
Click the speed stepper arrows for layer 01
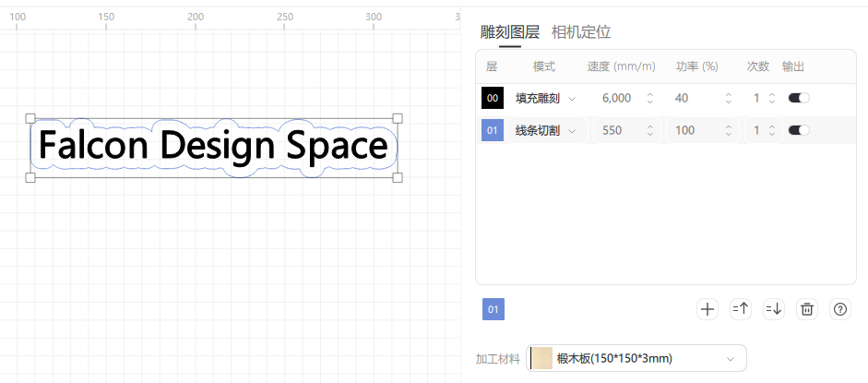[x=649, y=130]
